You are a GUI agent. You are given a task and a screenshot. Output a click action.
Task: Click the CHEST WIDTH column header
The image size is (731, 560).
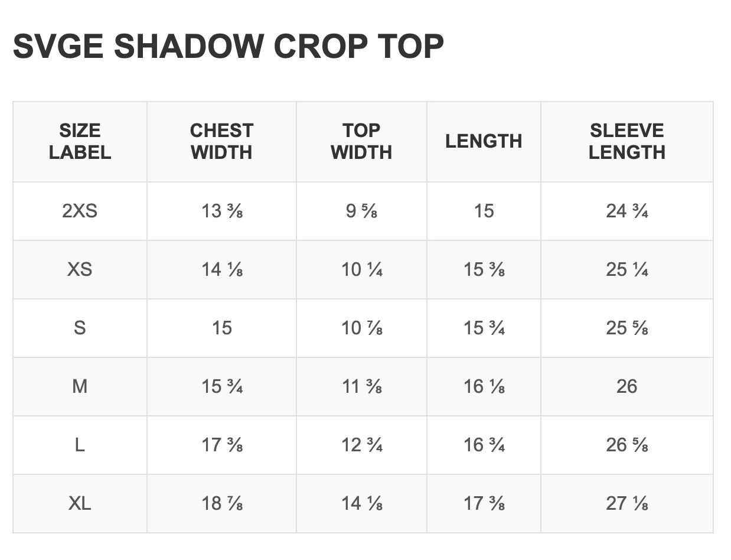(x=221, y=141)
